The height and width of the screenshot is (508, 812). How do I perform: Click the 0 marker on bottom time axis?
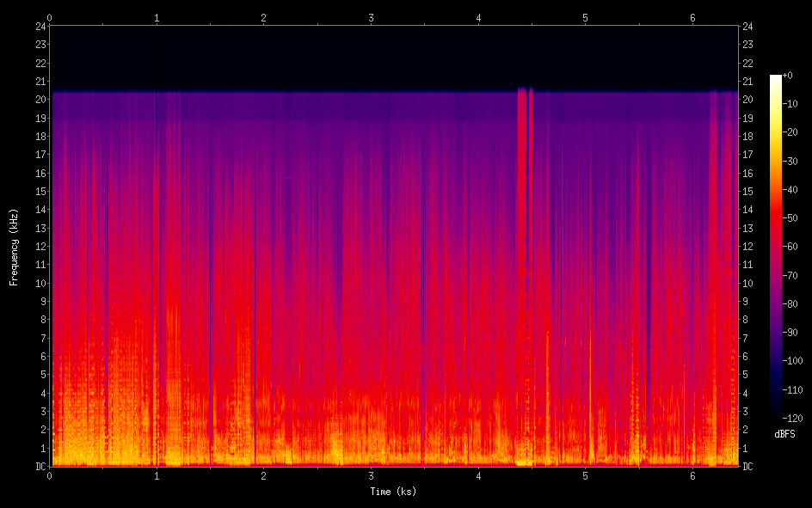(x=50, y=475)
